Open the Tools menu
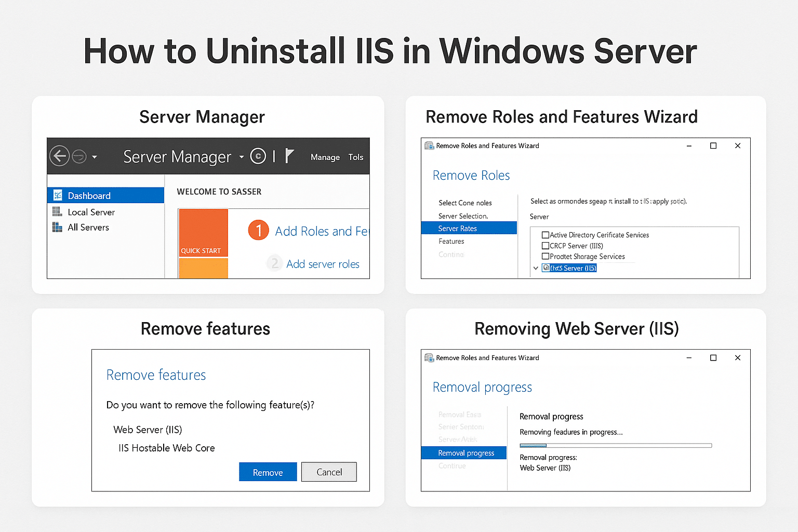The width and height of the screenshot is (798, 532). [x=355, y=157]
